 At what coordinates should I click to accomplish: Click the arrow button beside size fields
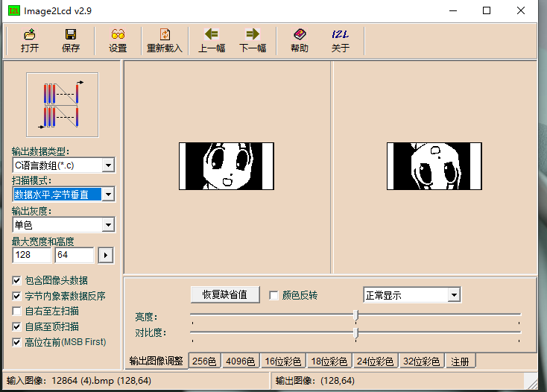click(x=106, y=256)
